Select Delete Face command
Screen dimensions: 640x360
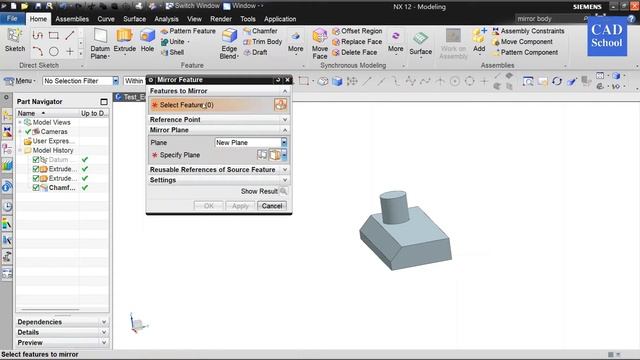(355, 52)
